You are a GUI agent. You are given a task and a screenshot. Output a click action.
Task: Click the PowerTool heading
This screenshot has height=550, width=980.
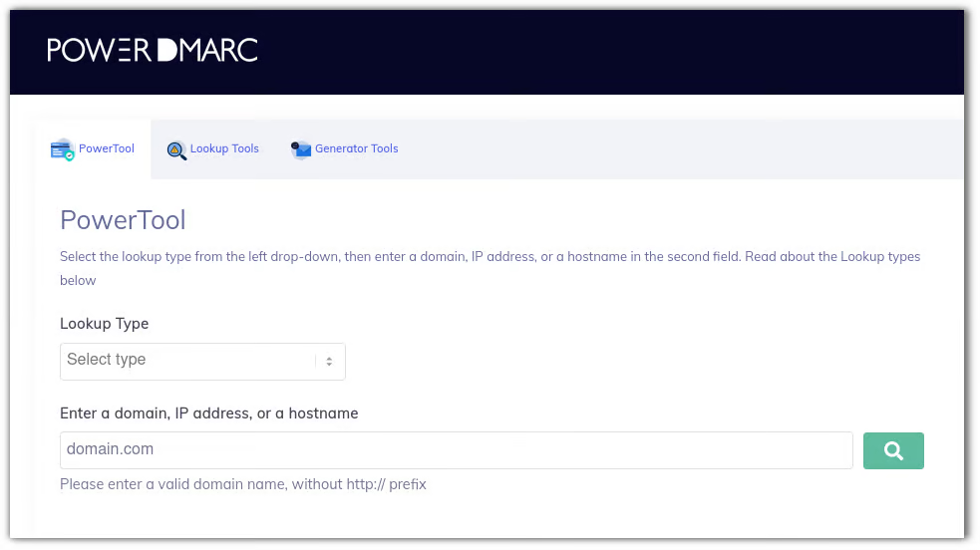124,220
